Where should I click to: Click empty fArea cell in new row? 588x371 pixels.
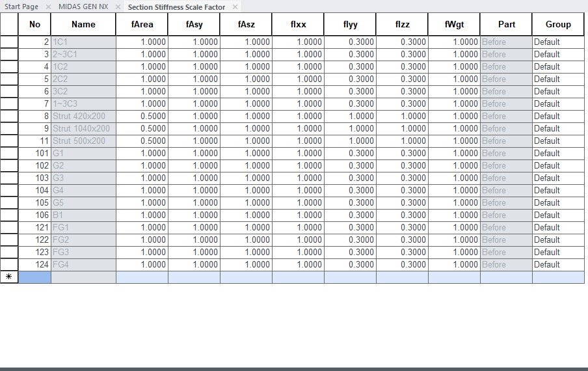tap(142, 277)
